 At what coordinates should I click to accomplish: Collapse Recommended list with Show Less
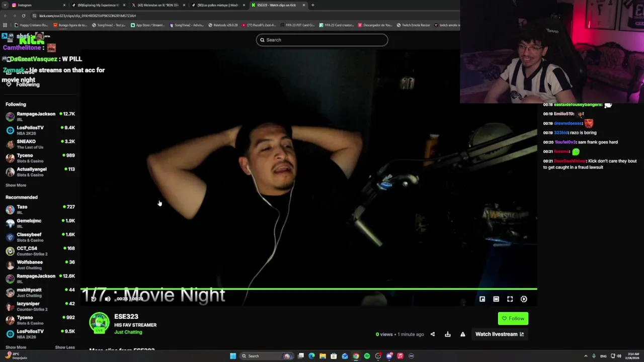tap(64, 347)
